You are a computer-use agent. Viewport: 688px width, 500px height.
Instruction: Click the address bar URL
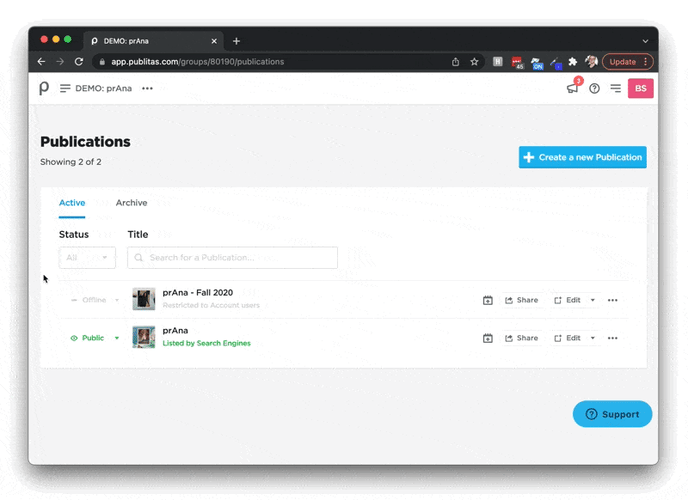coord(197,61)
